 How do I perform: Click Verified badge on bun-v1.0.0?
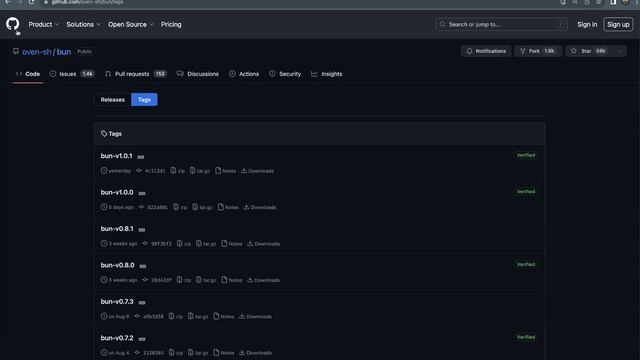526,191
